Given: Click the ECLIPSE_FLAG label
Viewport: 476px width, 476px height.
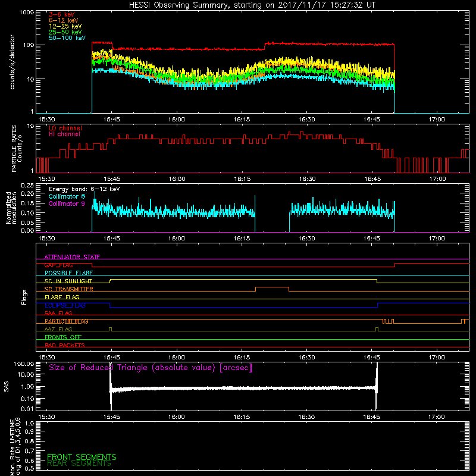Looking at the screenshot, I should pos(65,305).
